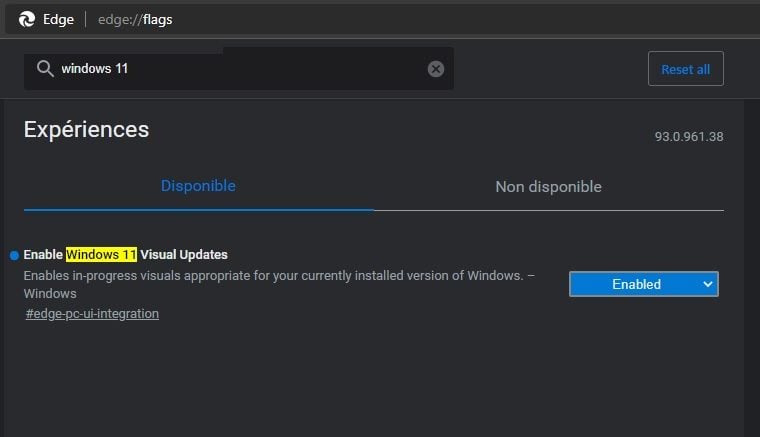Screen dimensions: 760x437
Task: Click the "Windows" platform label under the description
Action: pos(50,294)
